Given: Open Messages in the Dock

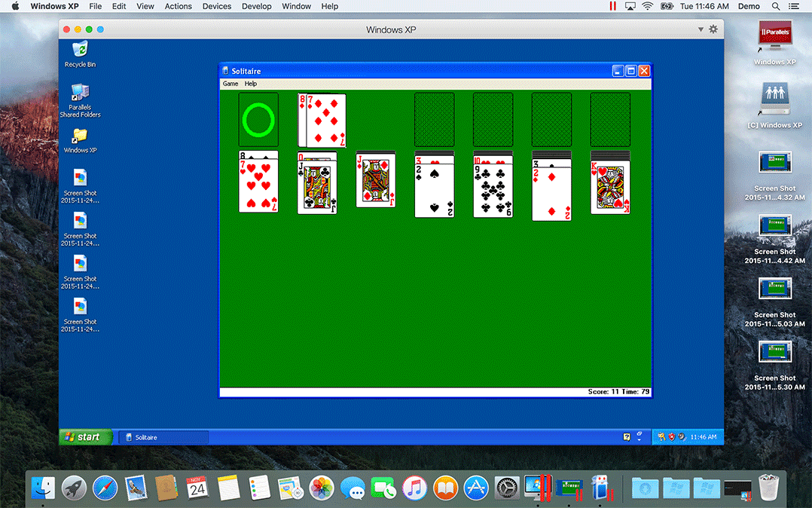Looking at the screenshot, I should (x=353, y=488).
